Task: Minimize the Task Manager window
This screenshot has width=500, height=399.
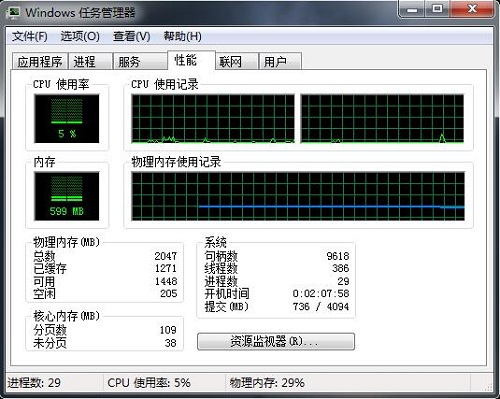Action: (x=412, y=9)
